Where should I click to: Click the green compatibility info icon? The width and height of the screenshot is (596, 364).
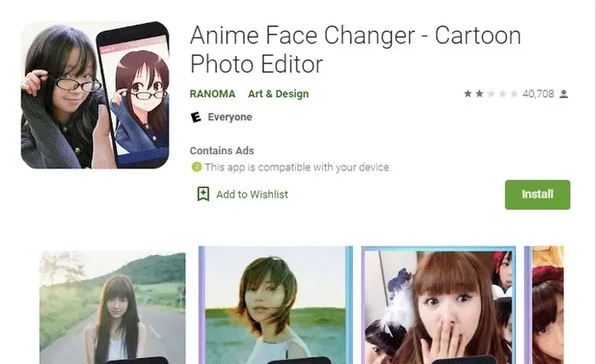196,168
